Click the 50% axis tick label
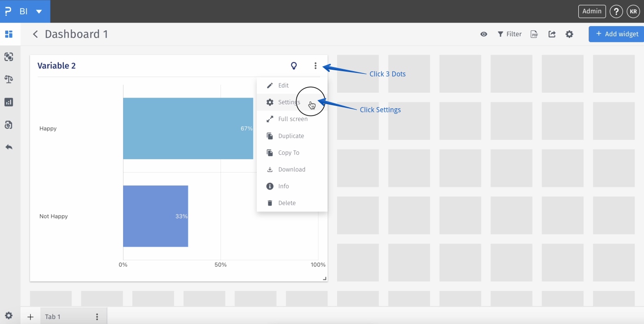This screenshot has width=644, height=324. (x=220, y=265)
